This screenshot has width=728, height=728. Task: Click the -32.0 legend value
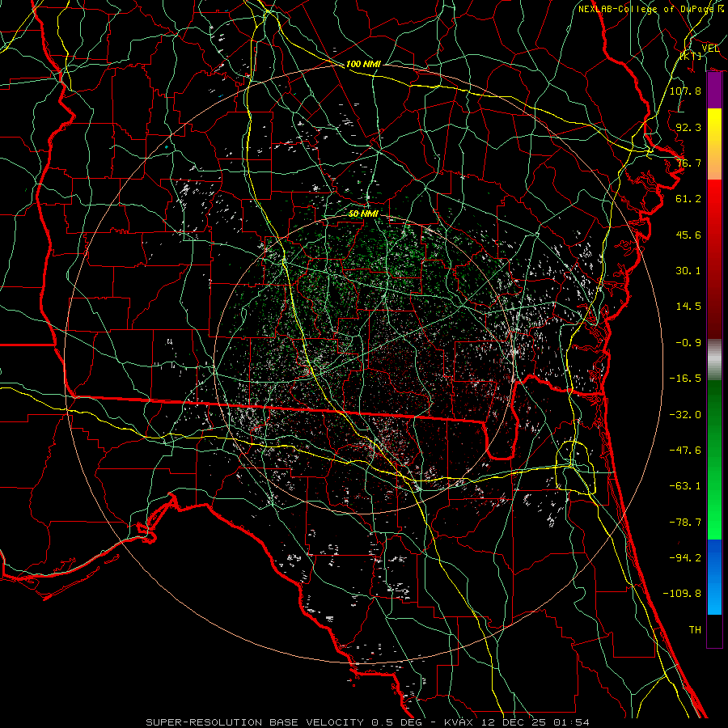(x=685, y=415)
